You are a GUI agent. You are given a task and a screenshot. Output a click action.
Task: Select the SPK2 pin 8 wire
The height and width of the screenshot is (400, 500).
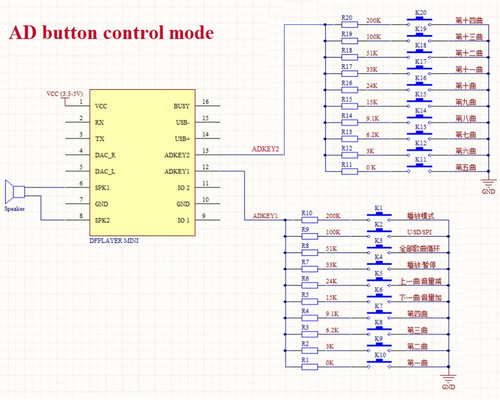click(x=78, y=220)
